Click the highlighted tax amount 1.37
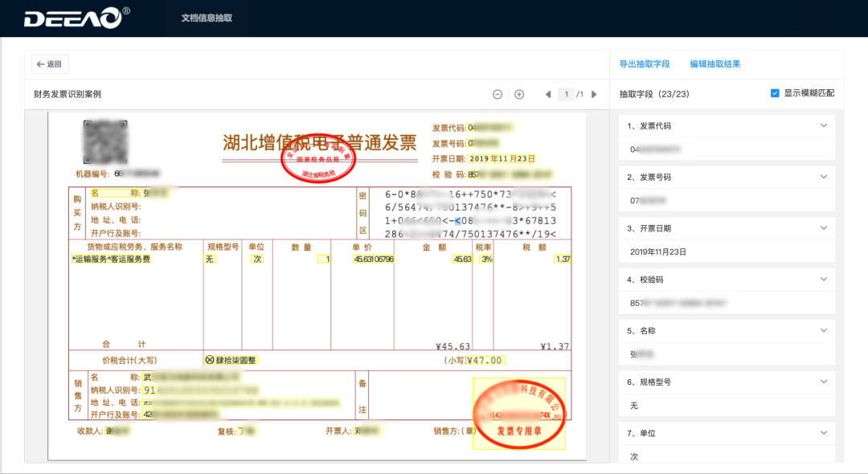 (563, 259)
